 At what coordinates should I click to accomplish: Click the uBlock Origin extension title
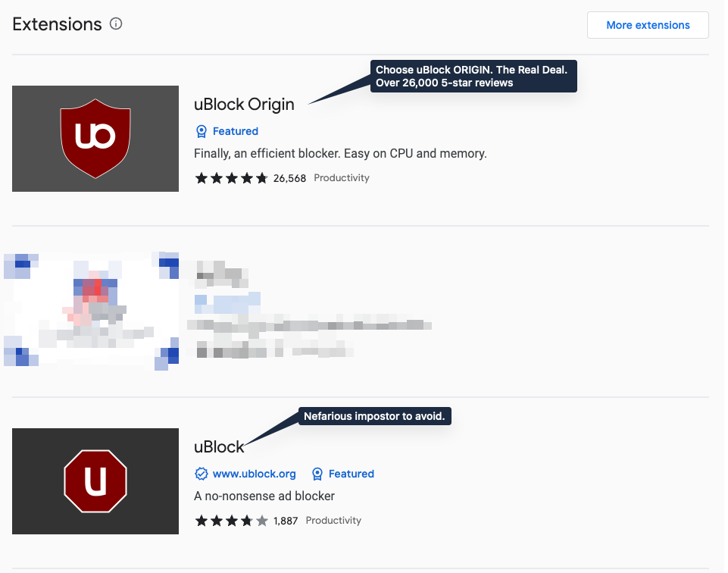244,105
